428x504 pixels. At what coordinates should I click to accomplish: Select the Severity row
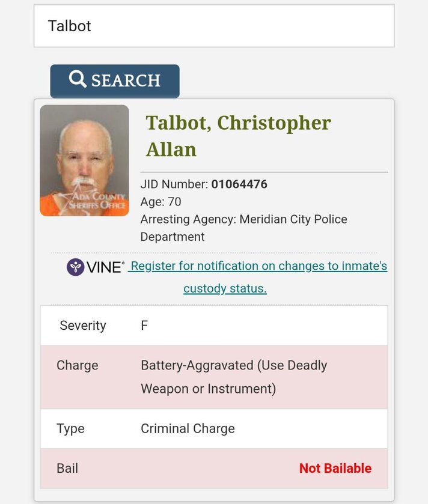[214, 326]
